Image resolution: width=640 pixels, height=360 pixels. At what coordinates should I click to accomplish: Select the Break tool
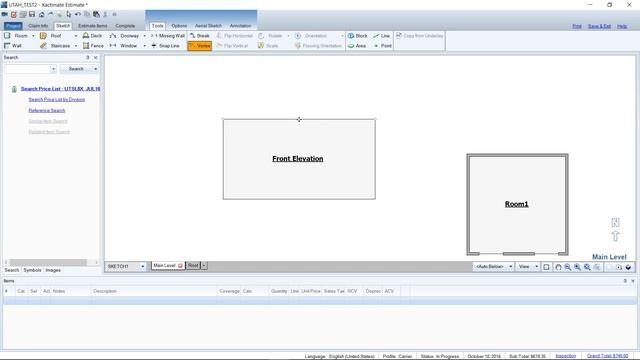(200, 36)
